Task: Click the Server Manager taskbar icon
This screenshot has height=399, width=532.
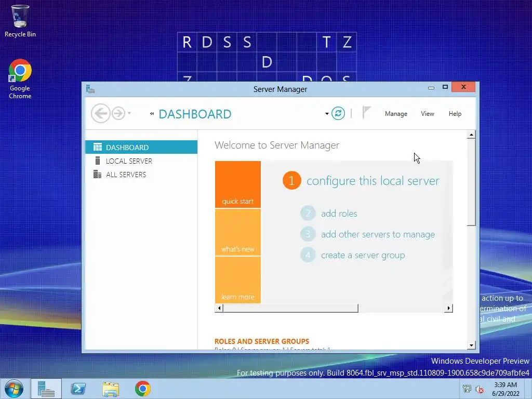Action: pos(46,389)
